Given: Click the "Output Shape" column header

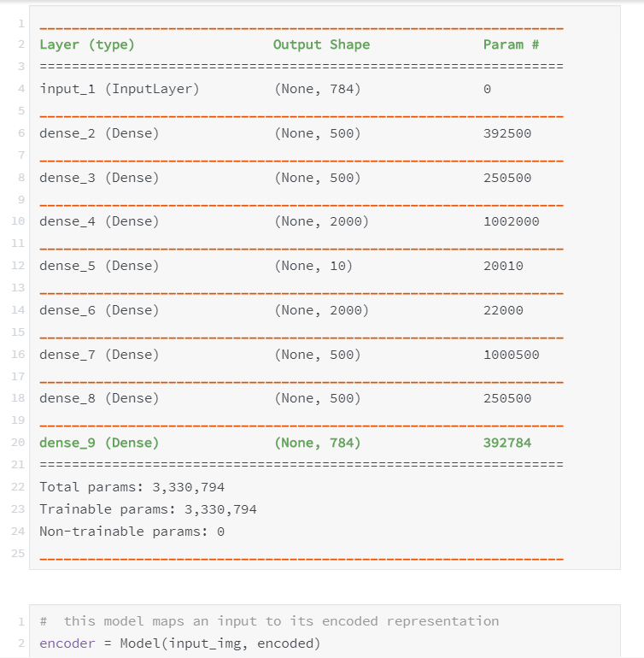Looking at the screenshot, I should (321, 44).
